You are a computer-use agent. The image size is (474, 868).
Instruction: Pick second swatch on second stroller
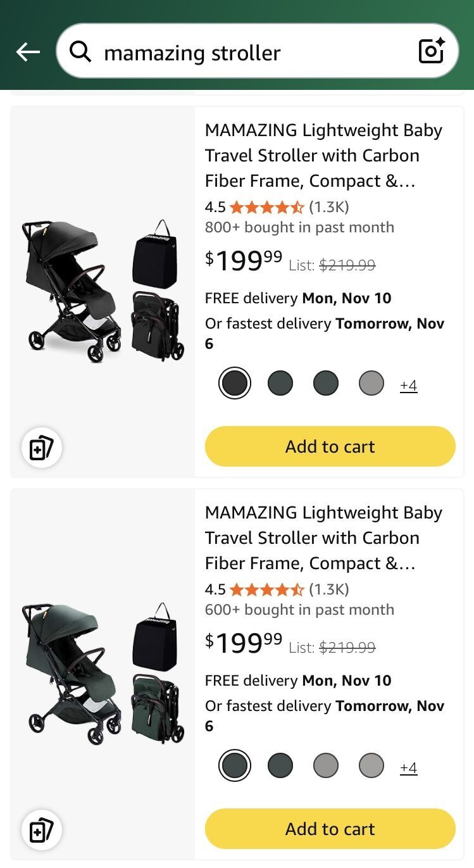(x=280, y=765)
